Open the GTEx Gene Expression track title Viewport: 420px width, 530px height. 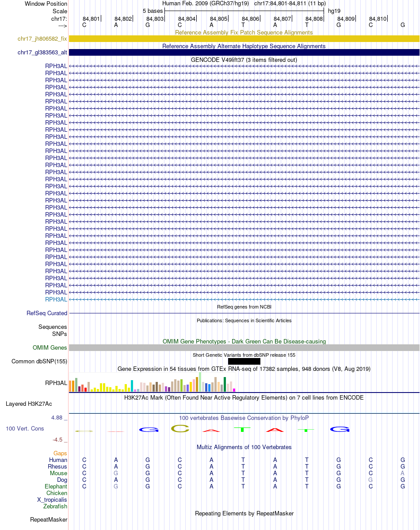(x=244, y=369)
